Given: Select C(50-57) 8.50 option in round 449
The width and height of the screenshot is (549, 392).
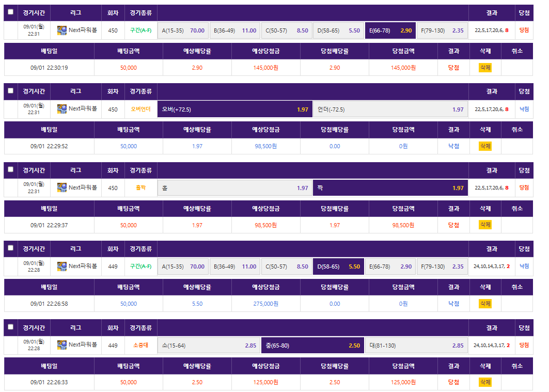Looking at the screenshot, I should (x=287, y=266).
